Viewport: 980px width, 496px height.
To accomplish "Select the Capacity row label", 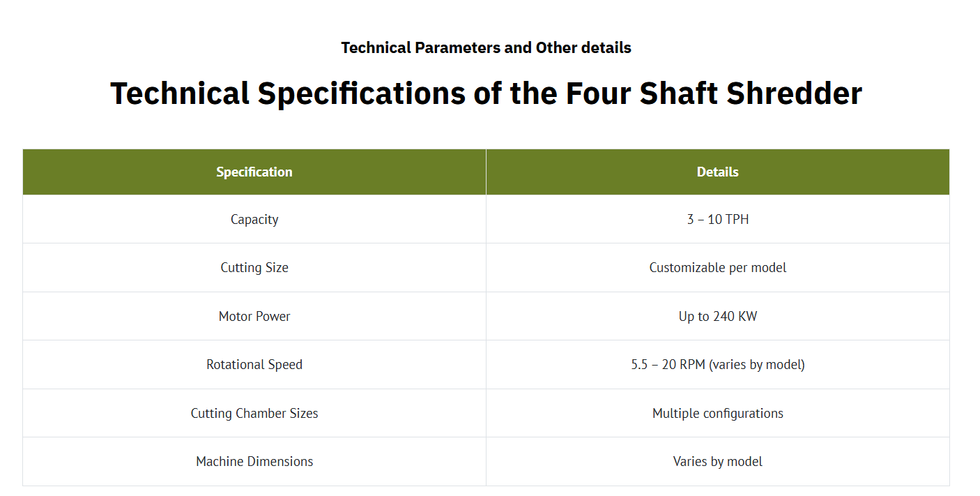I will tap(254, 219).
